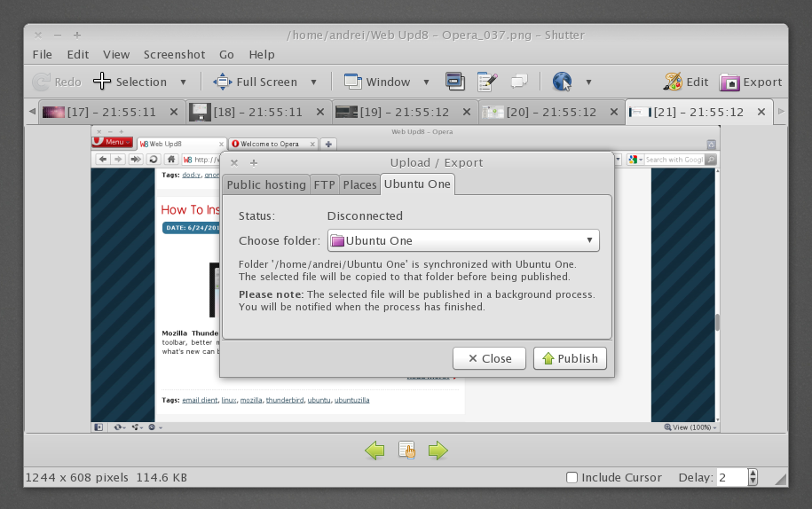Viewport: 812px width, 509px height.
Task: Click the session view icon between green arrows
Action: 406,450
